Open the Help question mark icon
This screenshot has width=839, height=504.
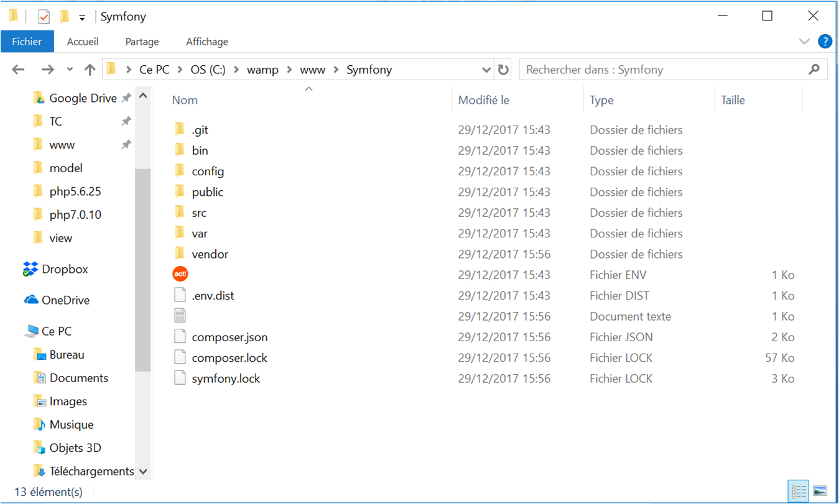825,42
